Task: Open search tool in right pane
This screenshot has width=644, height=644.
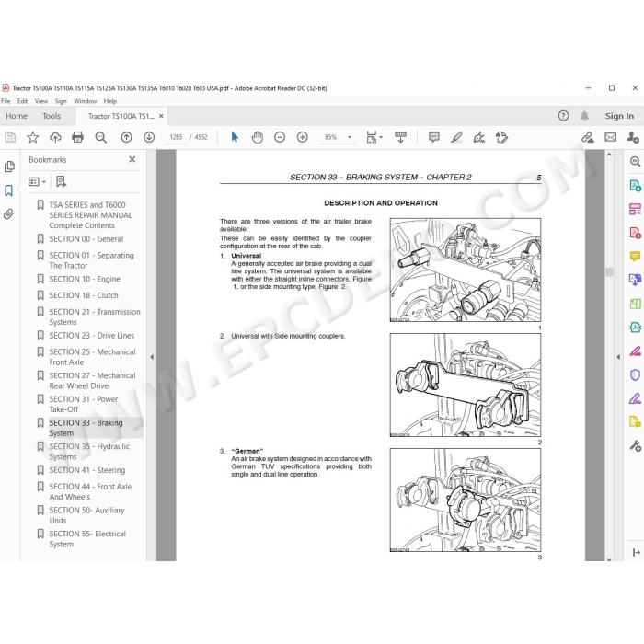Action: [635, 161]
